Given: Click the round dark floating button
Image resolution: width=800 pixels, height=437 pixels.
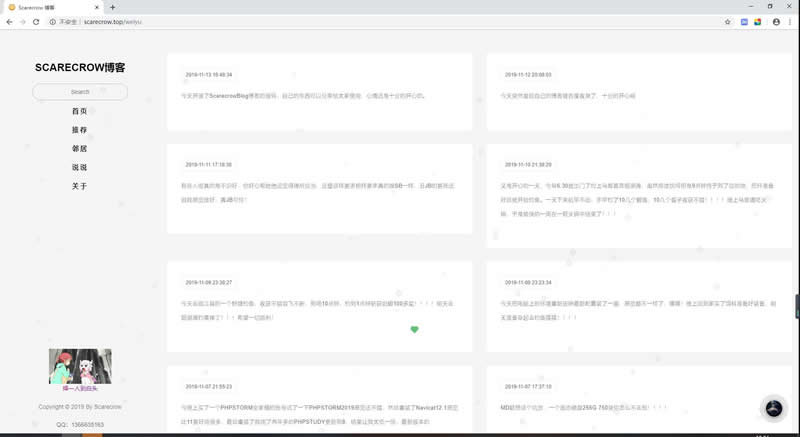Looking at the screenshot, I should [774, 408].
